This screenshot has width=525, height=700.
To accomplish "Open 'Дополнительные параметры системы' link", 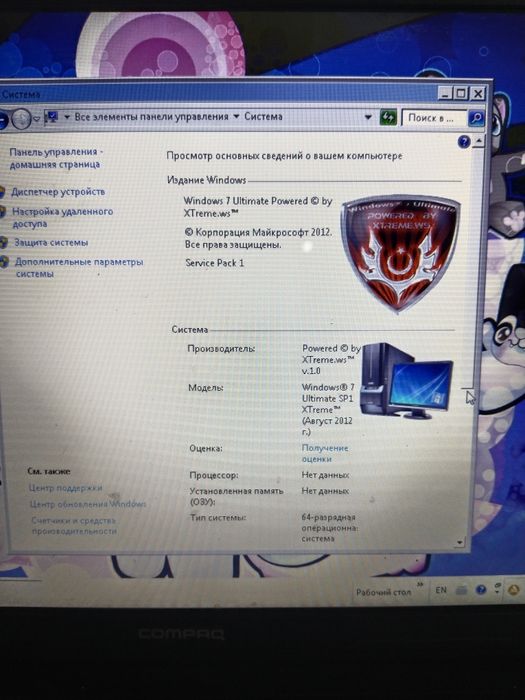I will point(79,267).
